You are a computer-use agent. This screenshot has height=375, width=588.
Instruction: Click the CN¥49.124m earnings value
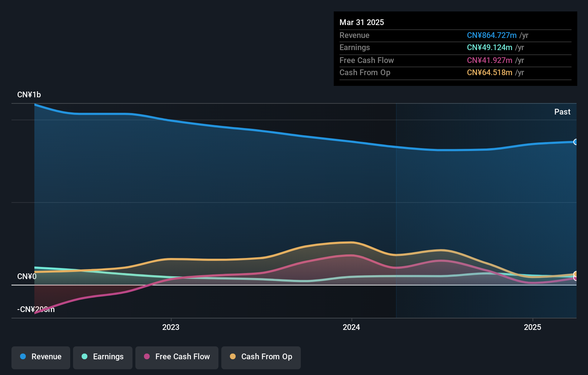pos(490,48)
